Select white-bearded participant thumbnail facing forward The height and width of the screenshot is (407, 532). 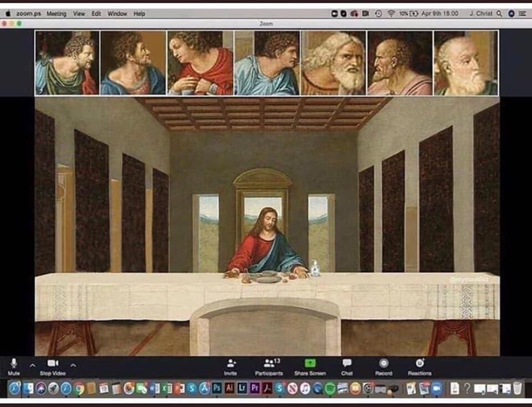click(333, 63)
